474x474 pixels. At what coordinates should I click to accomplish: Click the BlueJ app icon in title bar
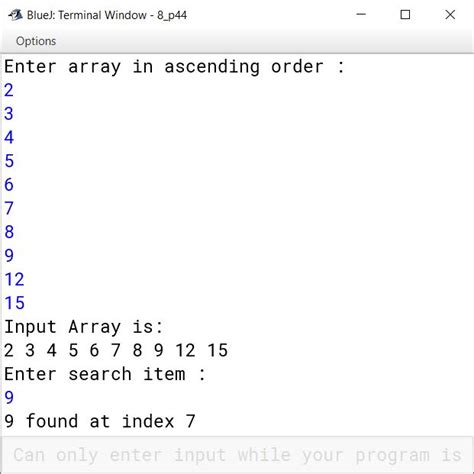(x=15, y=15)
